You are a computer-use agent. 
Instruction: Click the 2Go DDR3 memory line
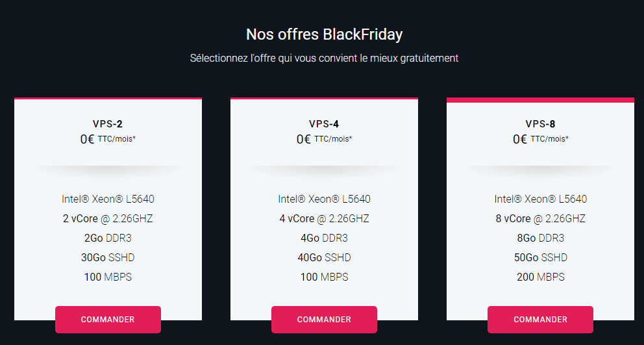point(108,238)
